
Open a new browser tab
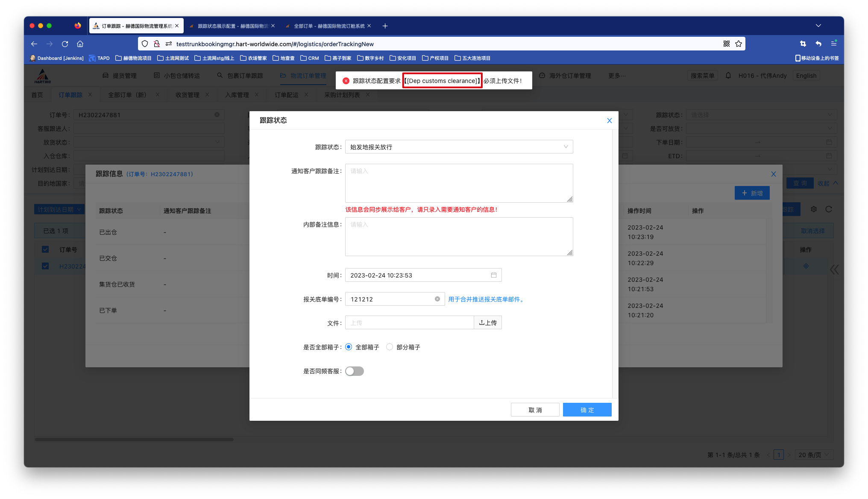pos(385,26)
